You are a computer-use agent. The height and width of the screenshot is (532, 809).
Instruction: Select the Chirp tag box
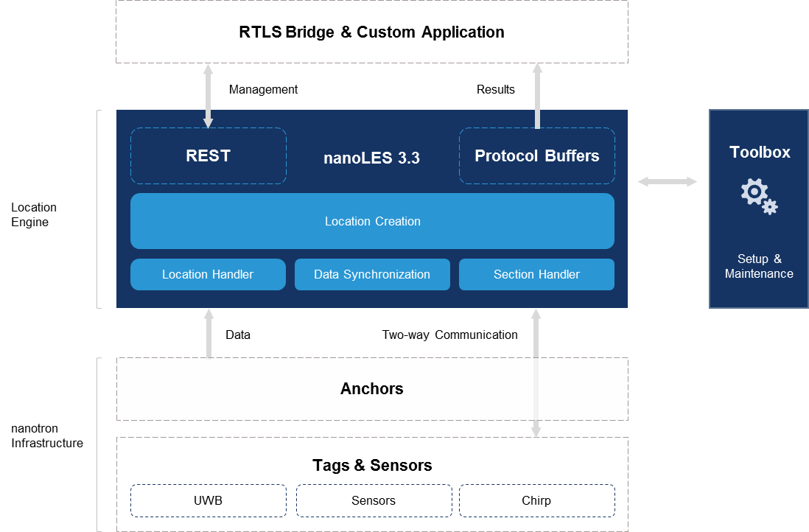point(537,500)
